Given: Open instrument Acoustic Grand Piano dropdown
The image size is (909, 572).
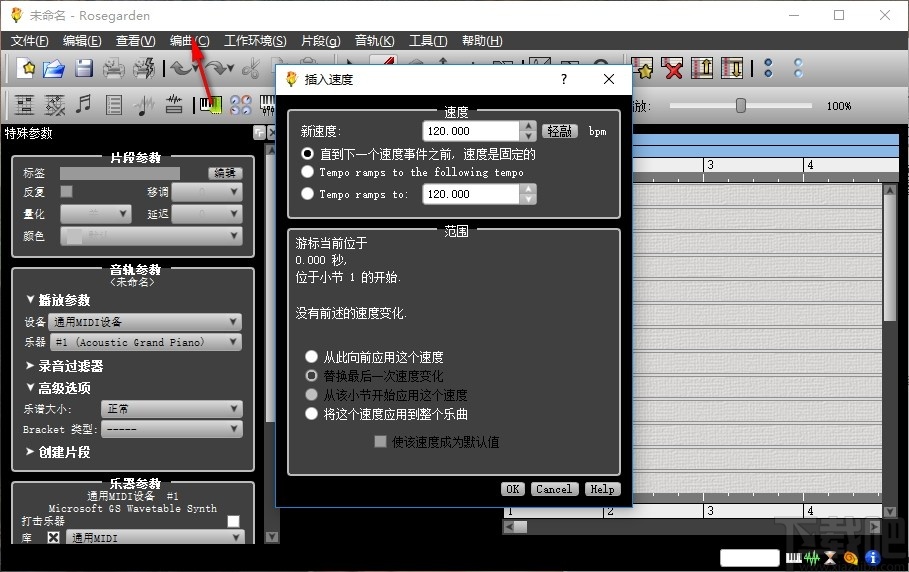Looking at the screenshot, I should click(x=145, y=342).
